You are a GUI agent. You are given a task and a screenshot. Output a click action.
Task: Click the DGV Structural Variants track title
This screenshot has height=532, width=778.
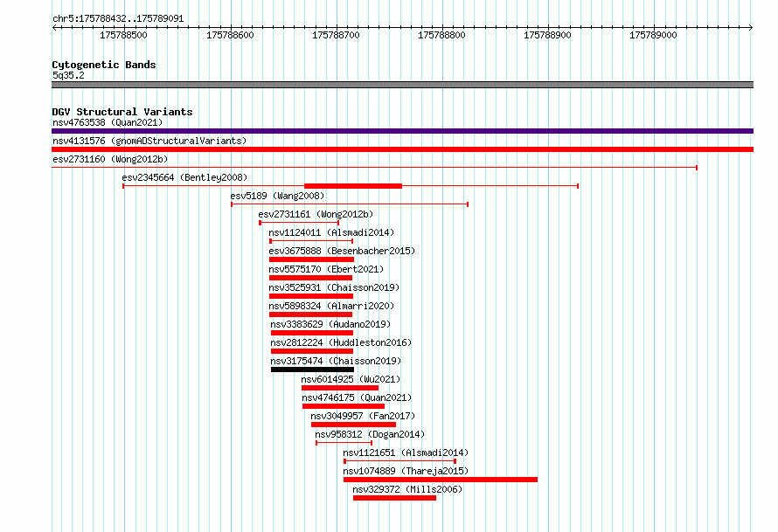122,112
